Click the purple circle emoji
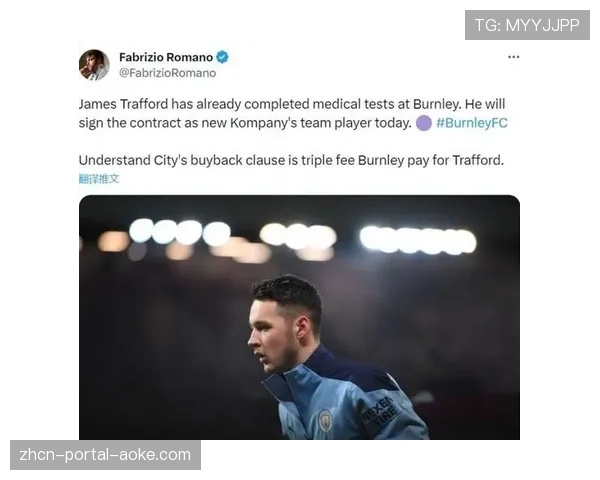The image size is (600, 480). 424,123
